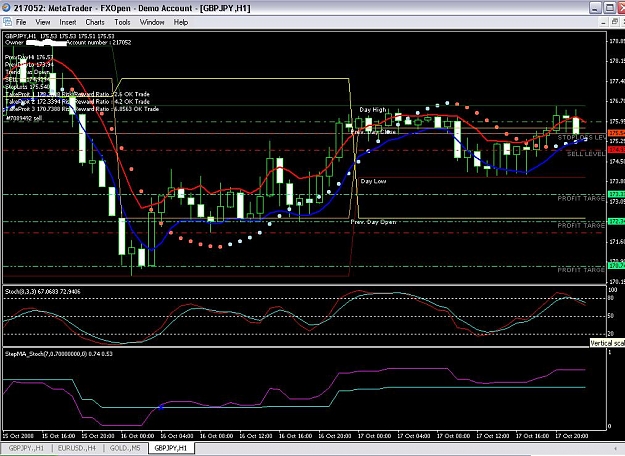Open the Tools menu
Screen dimensions: 625x456
(122, 22)
